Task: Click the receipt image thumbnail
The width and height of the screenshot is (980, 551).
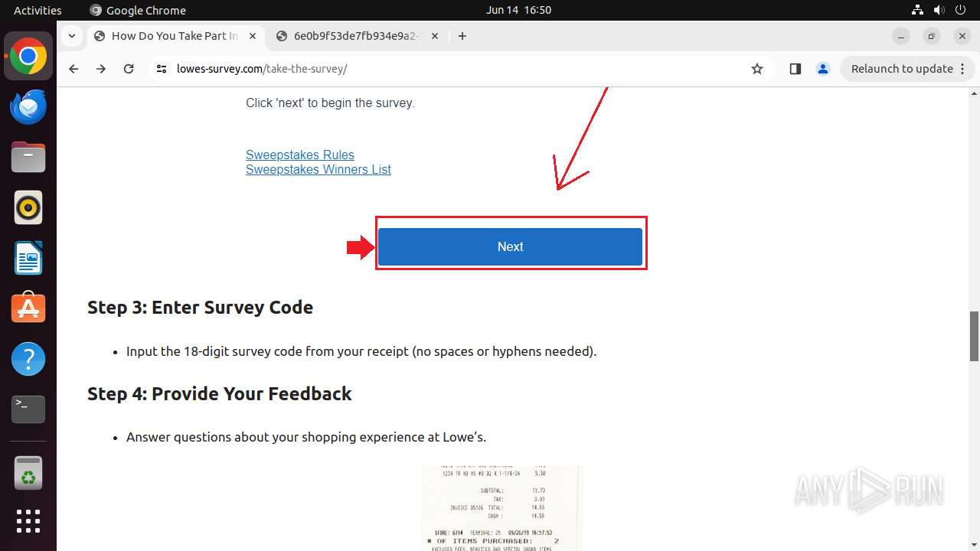Action: pos(501,508)
